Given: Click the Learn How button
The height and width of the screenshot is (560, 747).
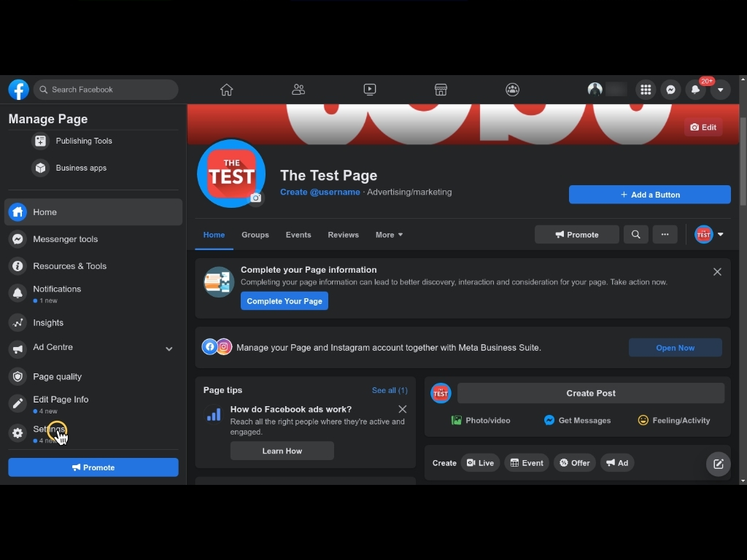Looking at the screenshot, I should tap(282, 451).
